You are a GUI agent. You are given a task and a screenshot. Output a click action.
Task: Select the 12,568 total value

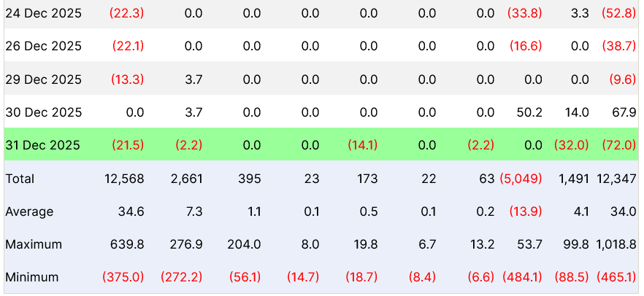[126, 179]
